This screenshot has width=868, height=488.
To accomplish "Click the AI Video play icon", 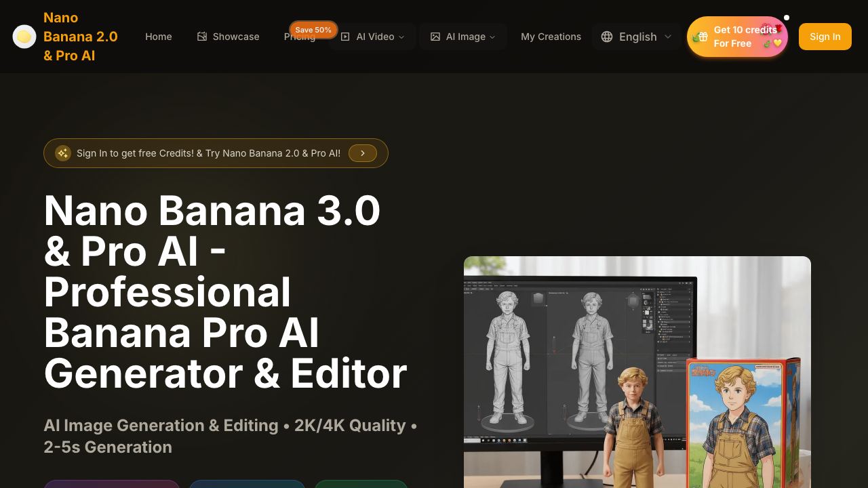I will click(x=345, y=37).
